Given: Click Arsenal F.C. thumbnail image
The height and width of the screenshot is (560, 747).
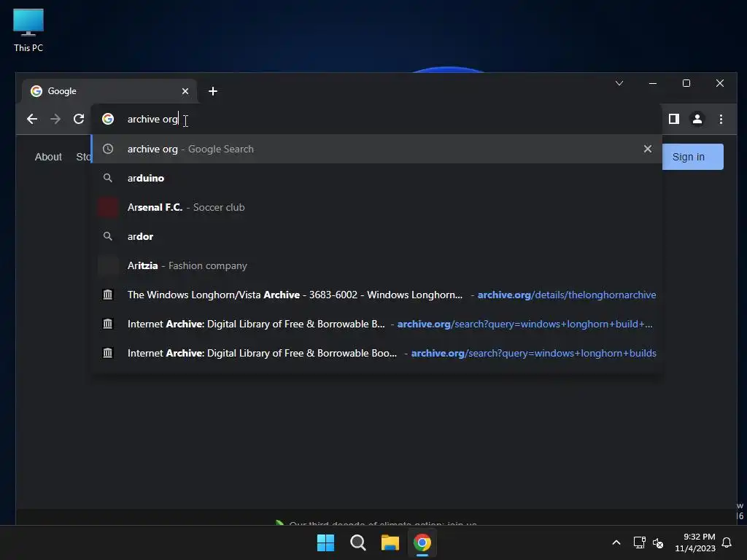Looking at the screenshot, I should [x=108, y=207].
